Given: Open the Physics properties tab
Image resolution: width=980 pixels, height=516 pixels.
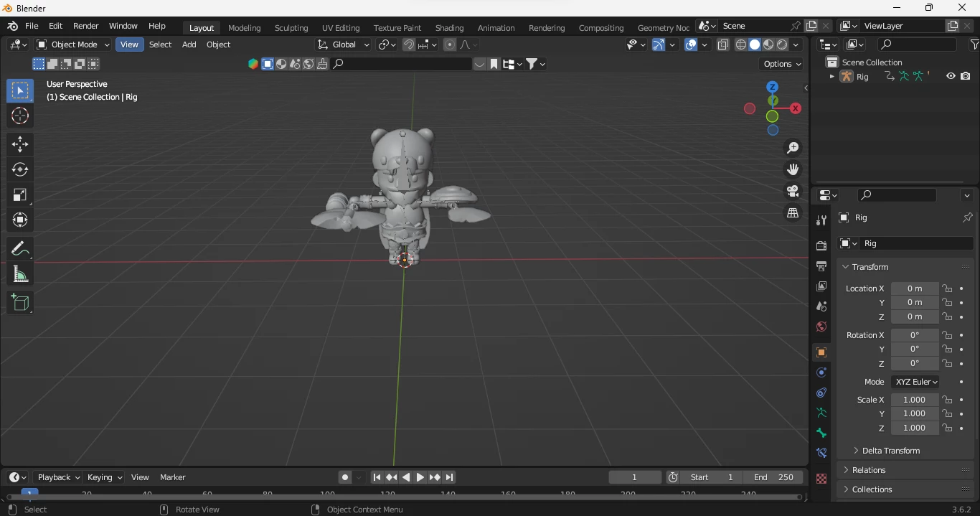Looking at the screenshot, I should pos(821,372).
